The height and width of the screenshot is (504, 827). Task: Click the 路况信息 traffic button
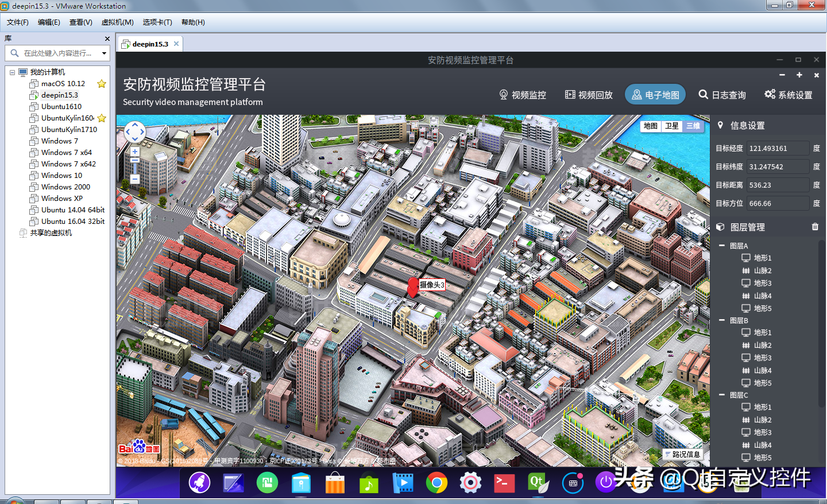click(682, 454)
